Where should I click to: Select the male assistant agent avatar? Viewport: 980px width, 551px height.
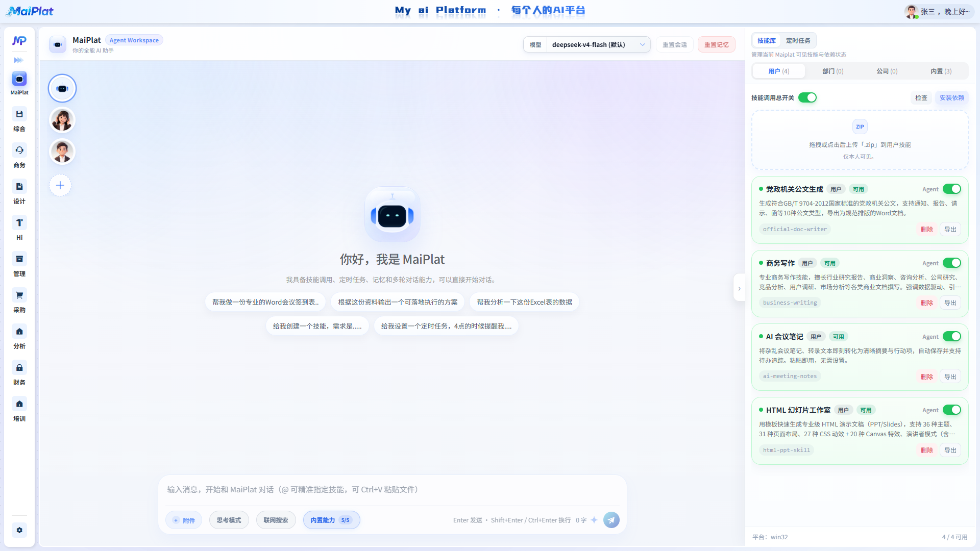[x=62, y=152]
